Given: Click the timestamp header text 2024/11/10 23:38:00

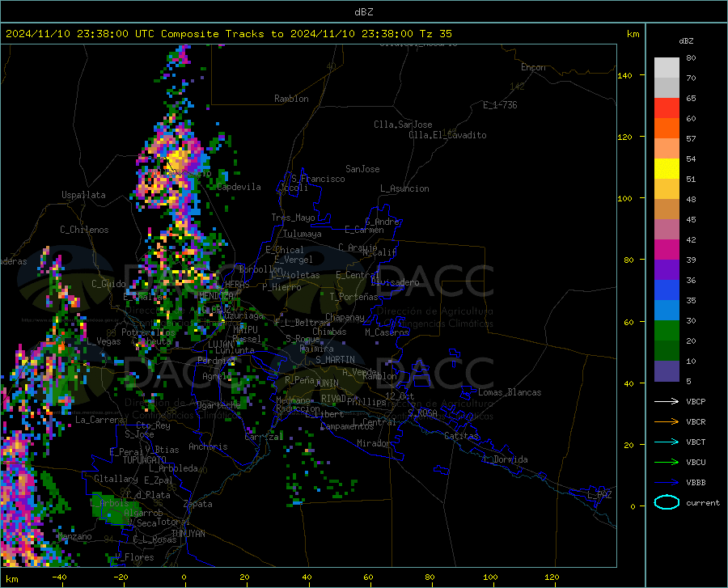Looking at the screenshot, I should [x=67, y=34].
